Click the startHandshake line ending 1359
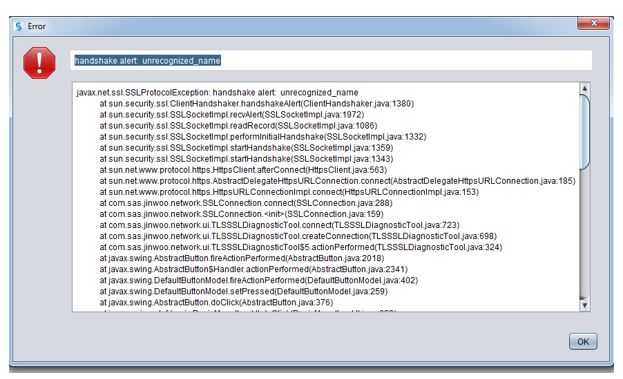623x379 pixels. click(246, 148)
